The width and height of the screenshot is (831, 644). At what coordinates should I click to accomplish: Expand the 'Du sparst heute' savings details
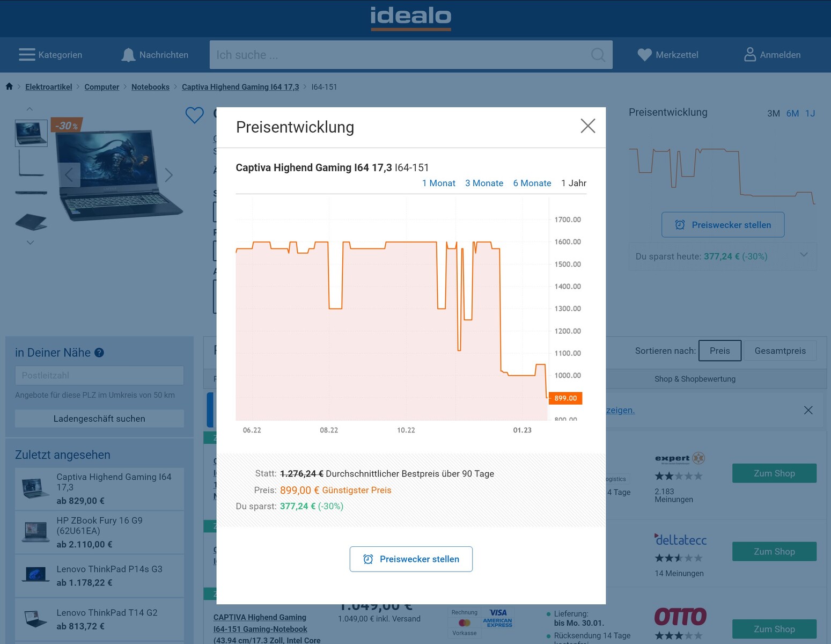(x=804, y=255)
